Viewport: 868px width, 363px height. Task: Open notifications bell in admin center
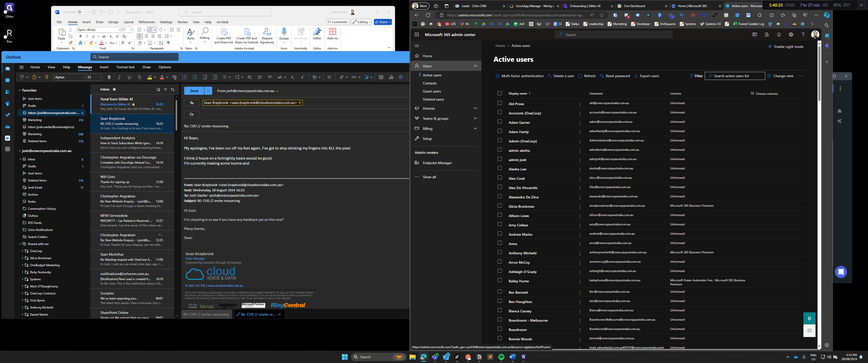pos(779,35)
